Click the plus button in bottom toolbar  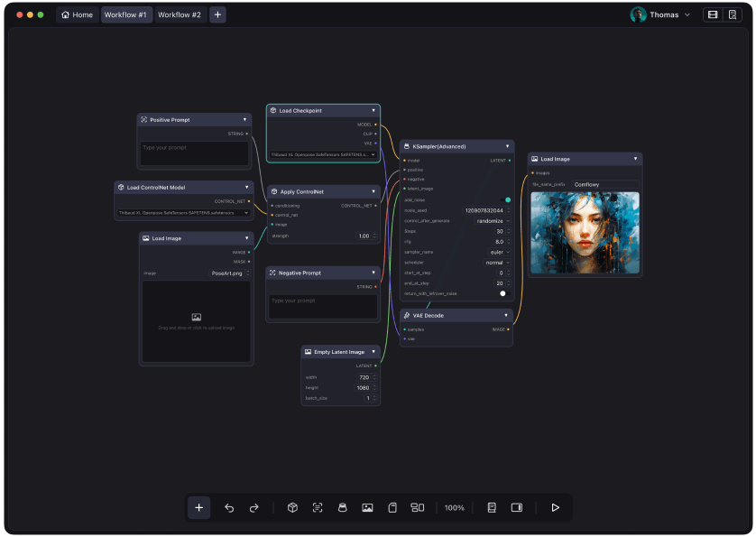[199, 508]
